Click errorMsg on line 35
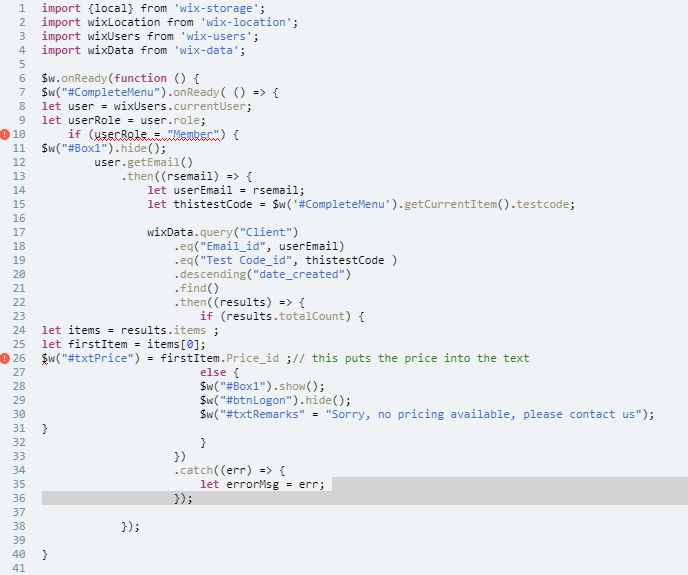Image resolution: width=688 pixels, height=575 pixels. click(252, 485)
